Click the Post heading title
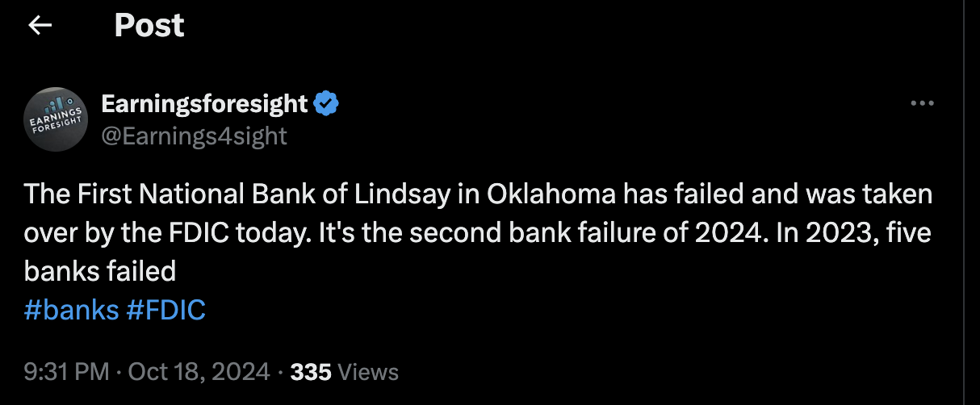 pos(149,26)
